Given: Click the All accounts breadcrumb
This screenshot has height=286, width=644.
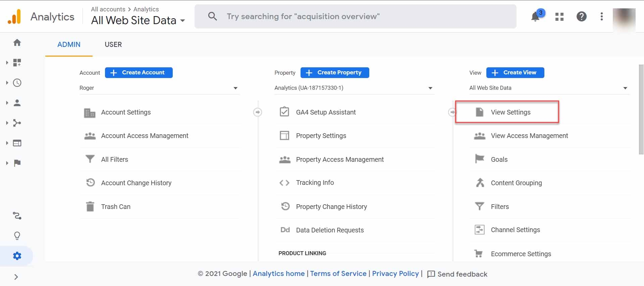Looking at the screenshot, I should [x=108, y=9].
